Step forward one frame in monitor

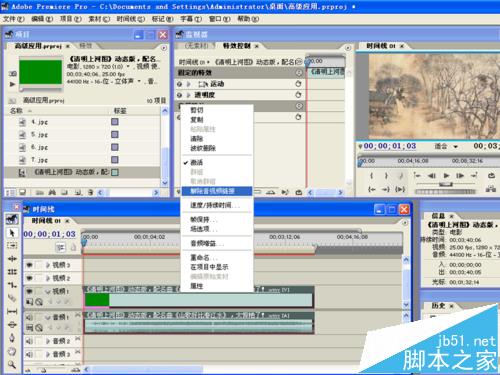click(460, 175)
